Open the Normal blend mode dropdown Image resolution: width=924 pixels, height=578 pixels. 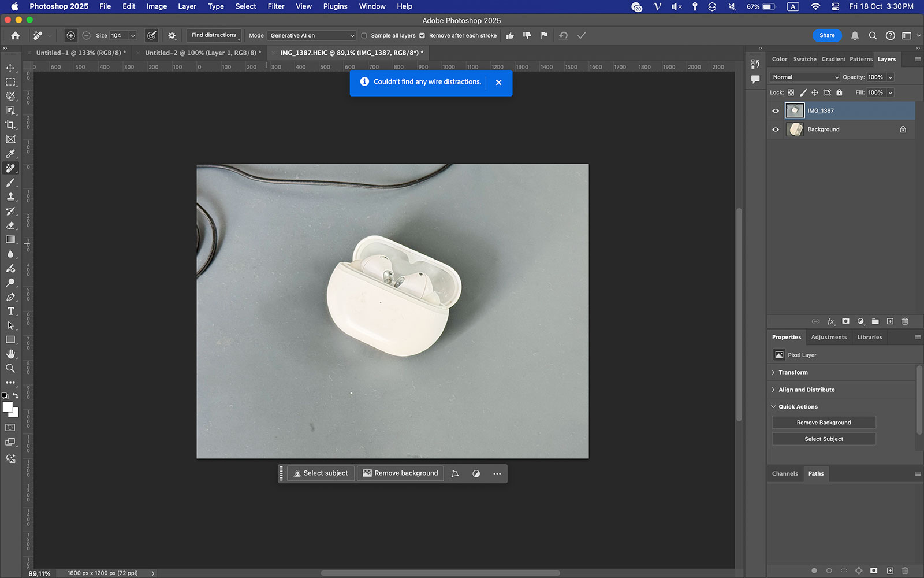[805, 77]
